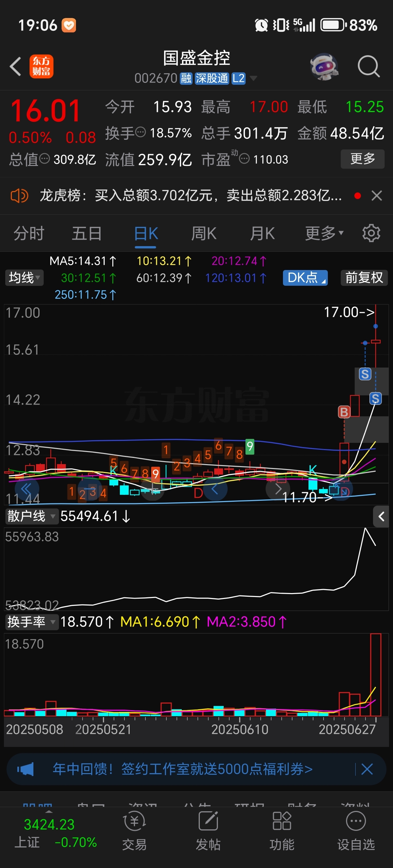The width and height of the screenshot is (393, 868).
Task: Open the 东方财富 logo icon
Action: 42,66
